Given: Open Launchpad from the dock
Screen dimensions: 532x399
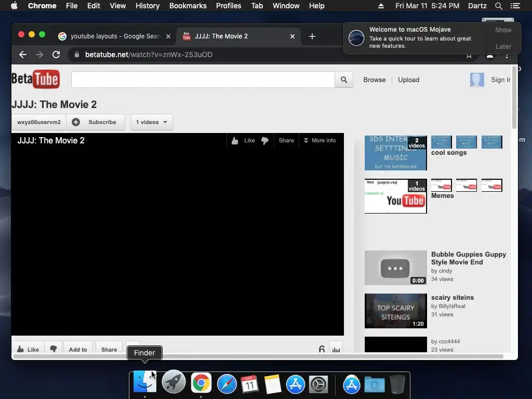Looking at the screenshot, I should 174,382.
